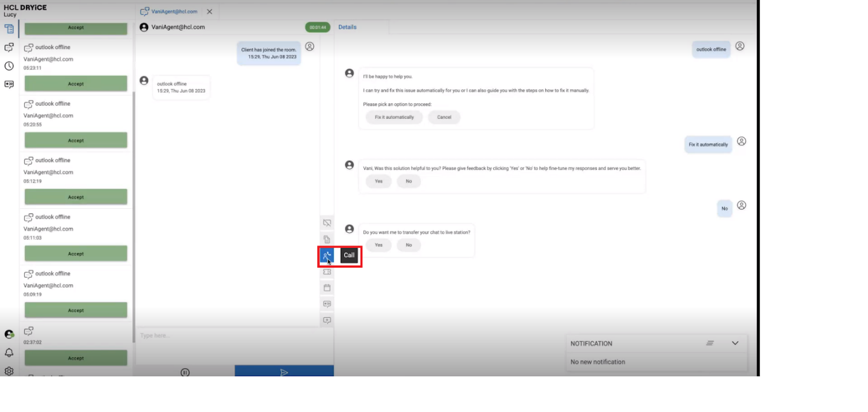Click the 'No new notification' text

[597, 362]
